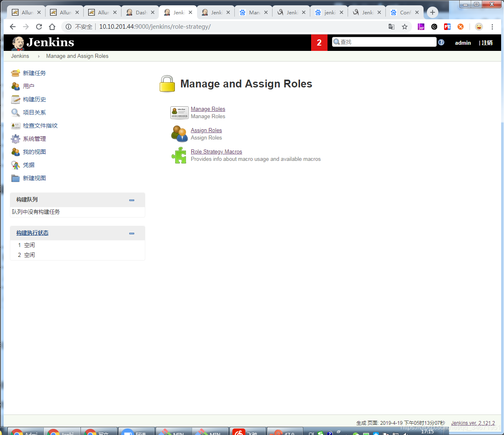Click the admin user link

[463, 43]
